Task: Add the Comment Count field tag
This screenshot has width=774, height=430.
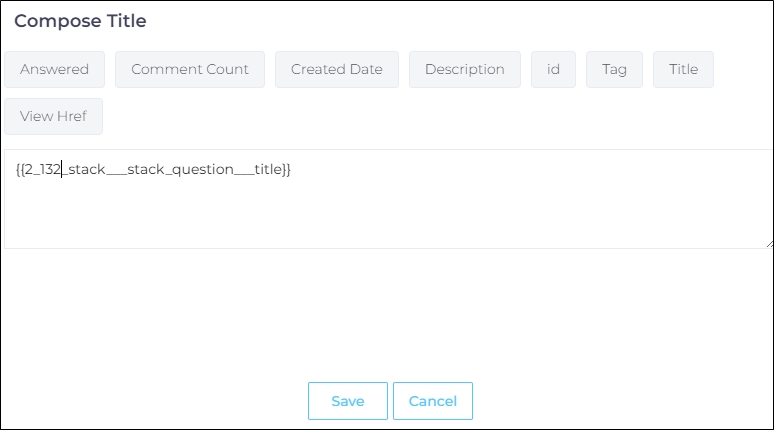Action: [190, 70]
